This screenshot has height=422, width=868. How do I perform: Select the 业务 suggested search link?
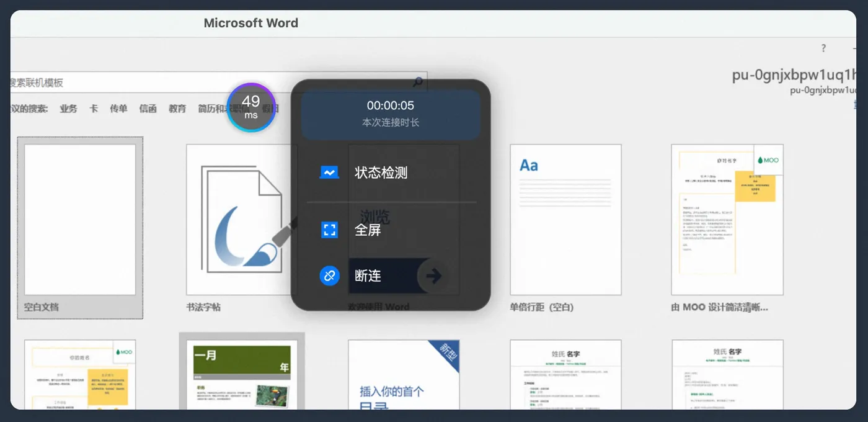68,109
